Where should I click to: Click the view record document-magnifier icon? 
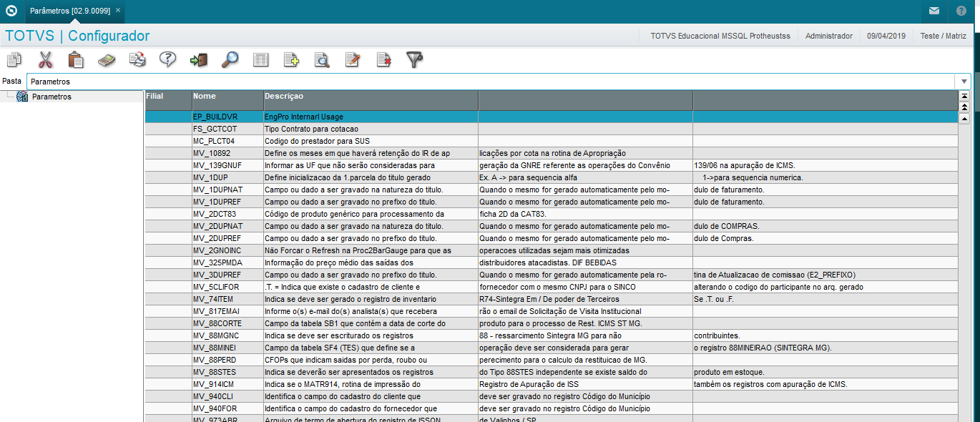point(322,60)
